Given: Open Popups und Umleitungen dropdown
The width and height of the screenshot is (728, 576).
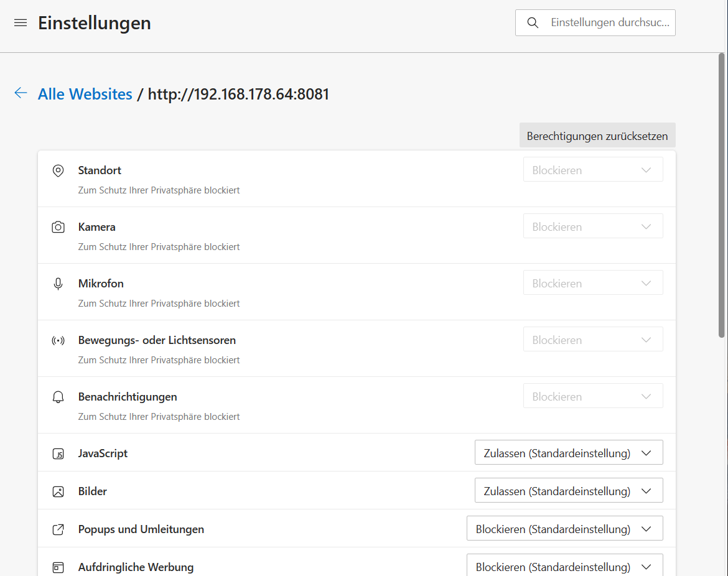Looking at the screenshot, I should 564,529.
